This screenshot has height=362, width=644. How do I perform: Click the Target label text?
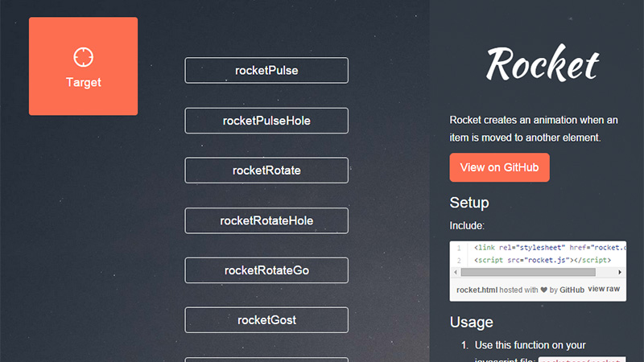click(x=84, y=82)
